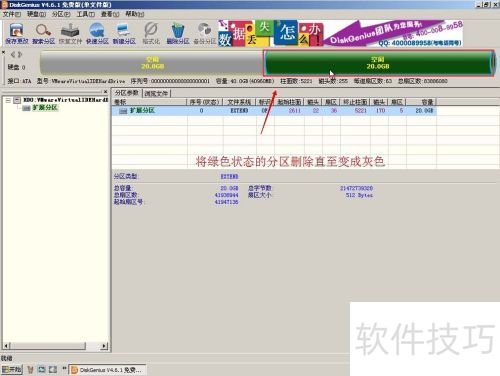Click the left panel horizontal scrollbar right arrow
500x376 pixels.
pyautogui.click(x=104, y=346)
